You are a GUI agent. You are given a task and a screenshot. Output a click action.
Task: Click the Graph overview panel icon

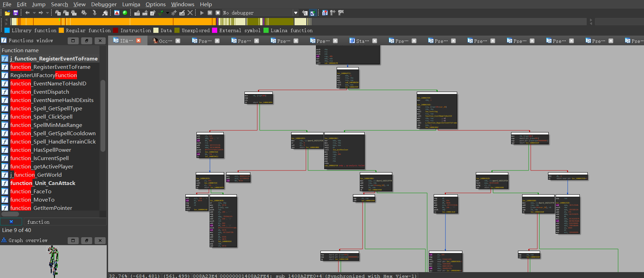(x=4, y=240)
